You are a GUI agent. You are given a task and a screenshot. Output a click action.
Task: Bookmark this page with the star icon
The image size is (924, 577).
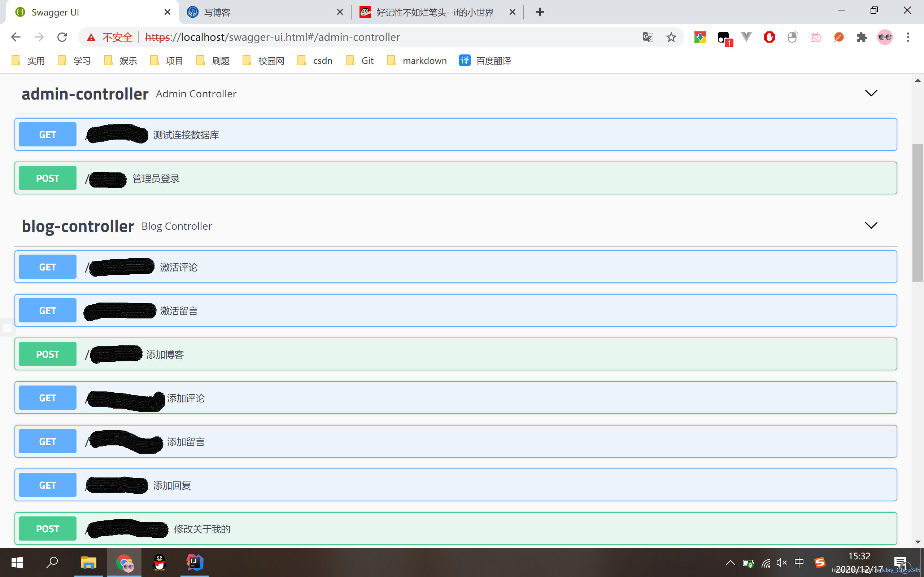click(671, 37)
